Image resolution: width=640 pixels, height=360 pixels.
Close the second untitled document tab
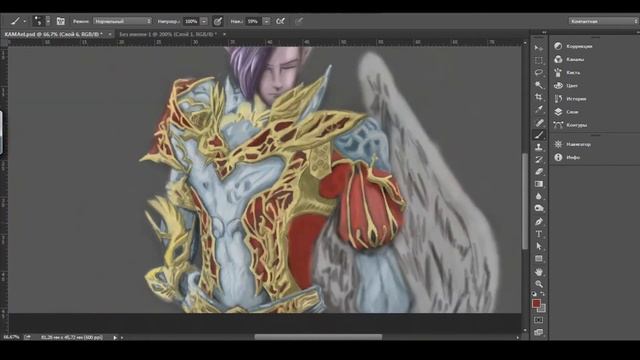(x=224, y=34)
